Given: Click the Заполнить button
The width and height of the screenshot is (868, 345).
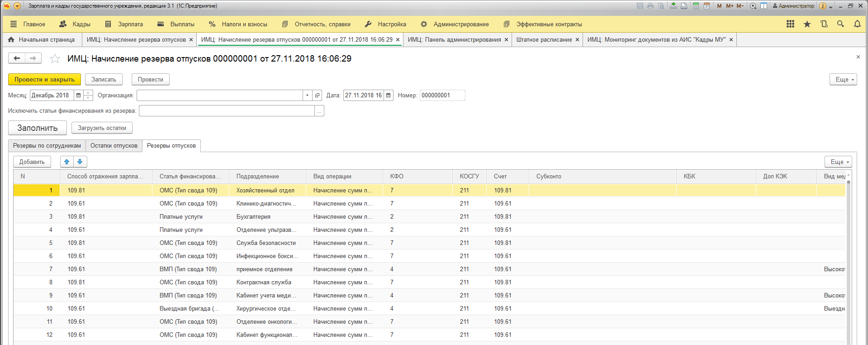Looking at the screenshot, I should (38, 128).
